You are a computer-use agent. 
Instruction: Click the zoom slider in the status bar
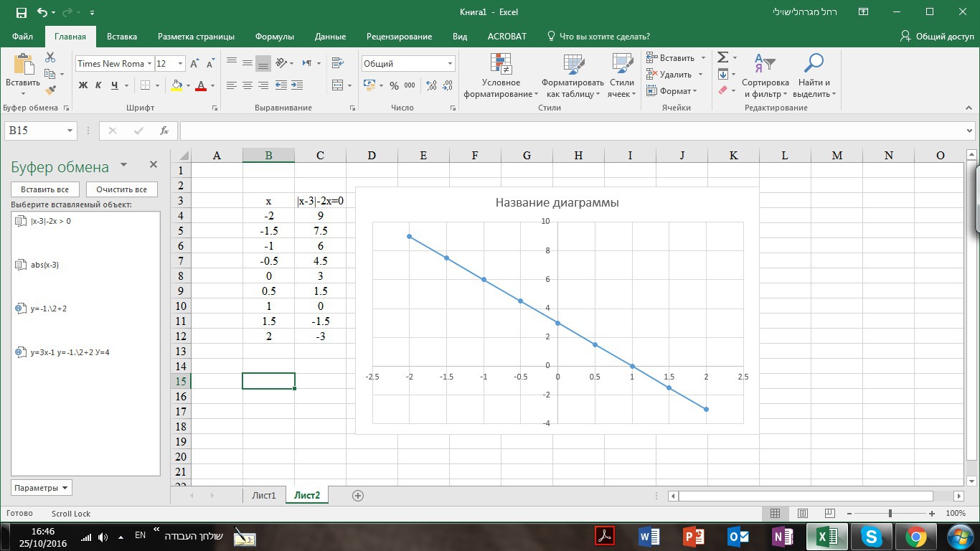pyautogui.click(x=890, y=513)
